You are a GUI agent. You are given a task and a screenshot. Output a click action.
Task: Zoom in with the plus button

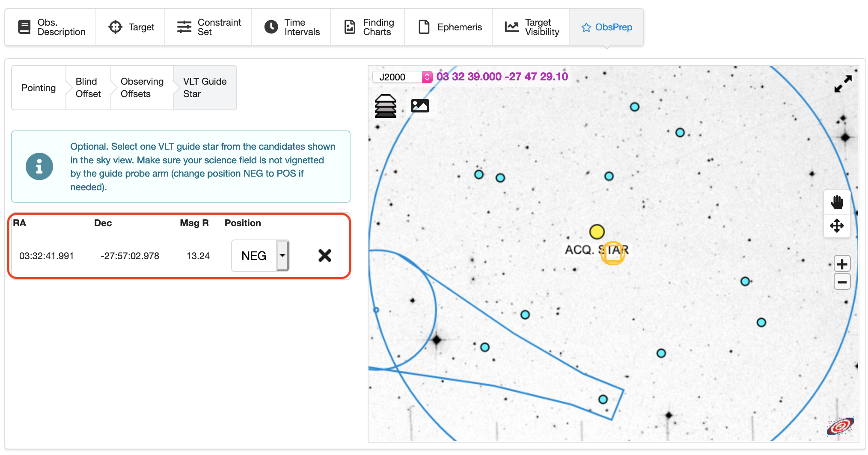842,264
